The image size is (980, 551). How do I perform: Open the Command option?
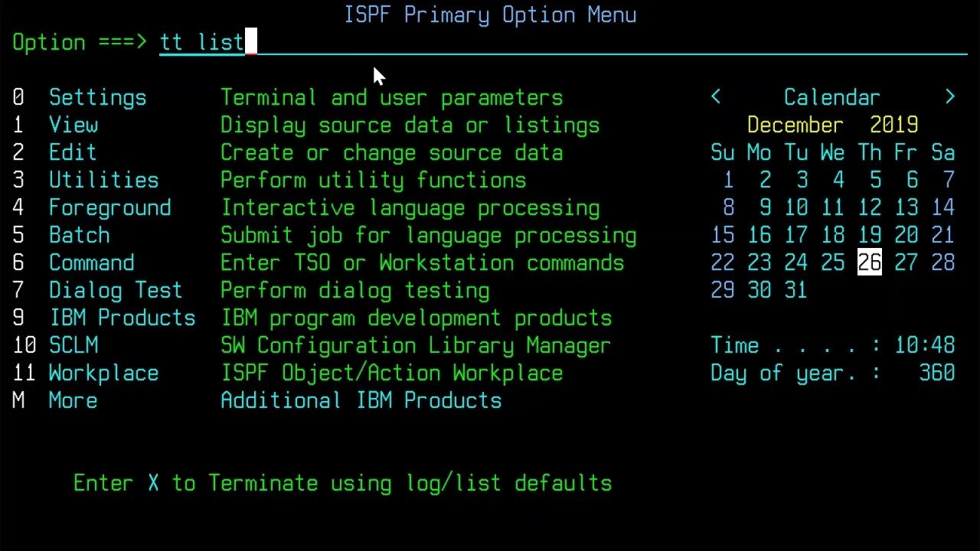pos(91,262)
